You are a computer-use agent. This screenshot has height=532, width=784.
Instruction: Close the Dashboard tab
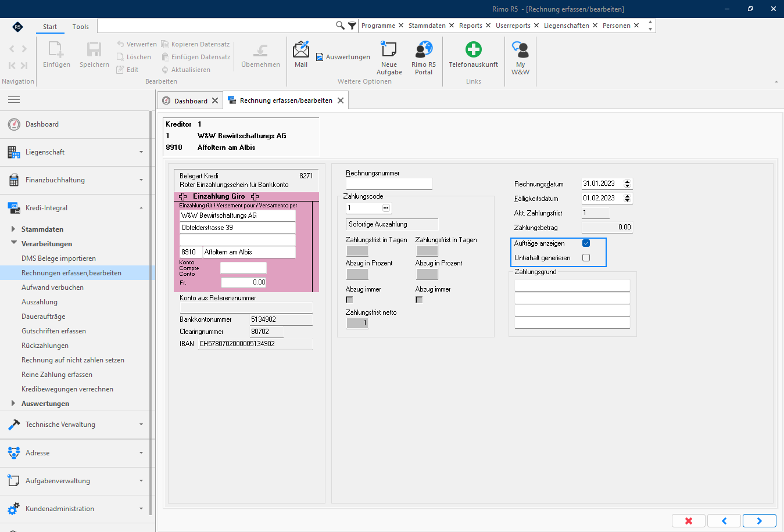[215, 100]
